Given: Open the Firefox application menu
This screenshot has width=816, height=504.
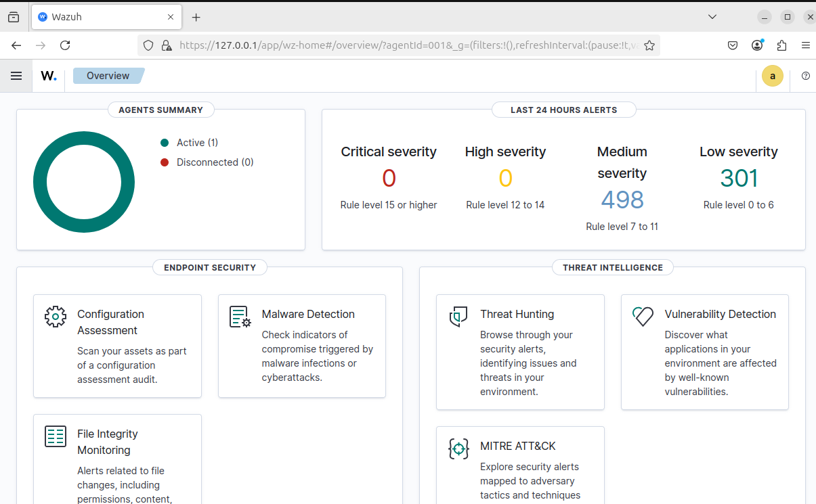Looking at the screenshot, I should click(x=805, y=45).
